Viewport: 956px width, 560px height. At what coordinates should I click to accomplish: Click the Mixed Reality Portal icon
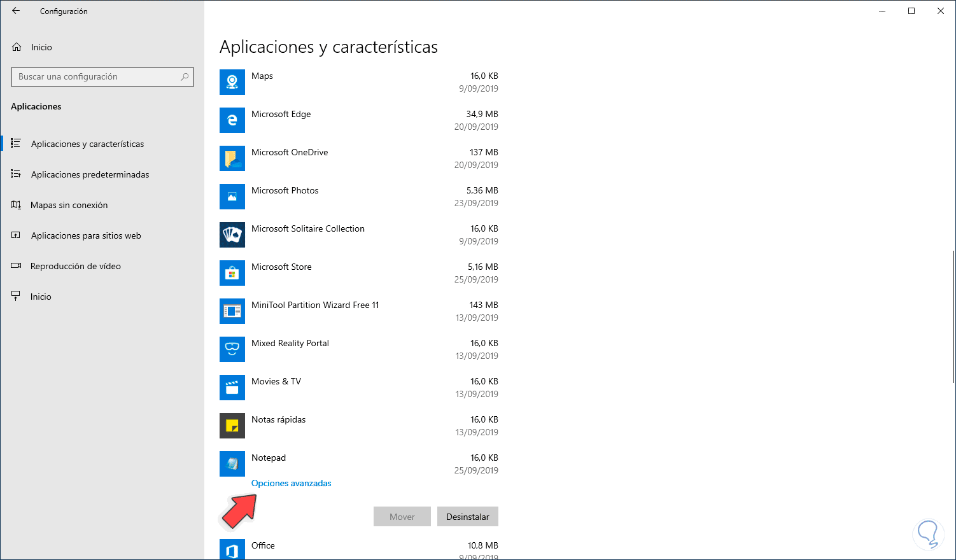[232, 349]
